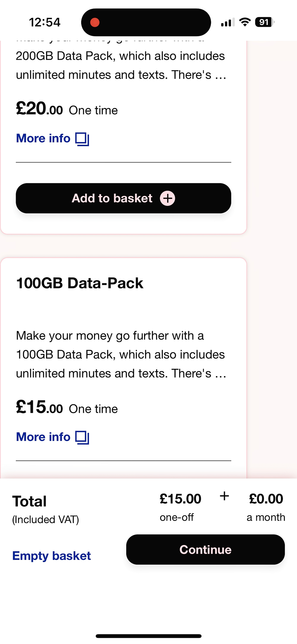Tap the Wi-Fi status icon
297x644 pixels.
point(245,22)
